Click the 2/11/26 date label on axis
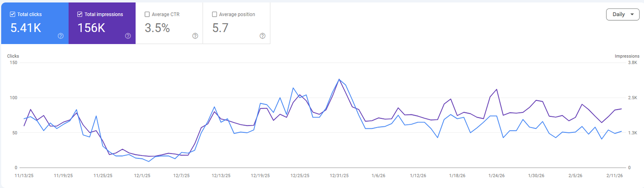Screen dimensions: 644x188 click(x=615, y=175)
